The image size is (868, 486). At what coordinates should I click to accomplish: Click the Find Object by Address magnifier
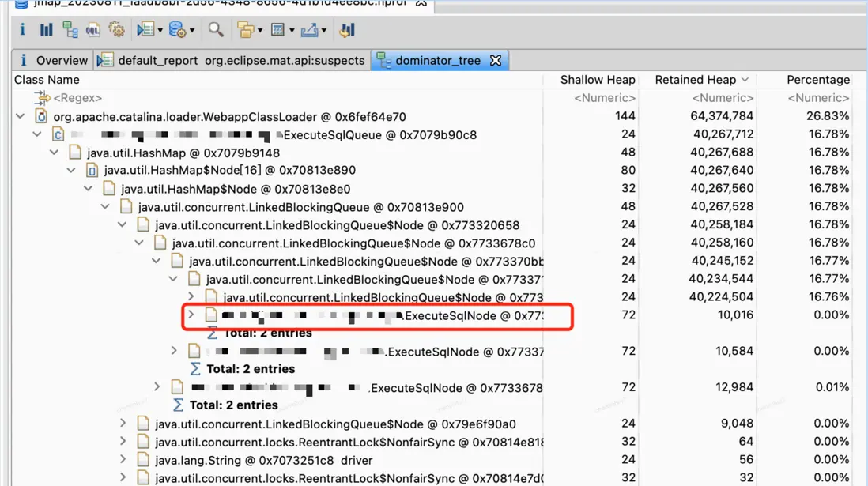(x=216, y=29)
